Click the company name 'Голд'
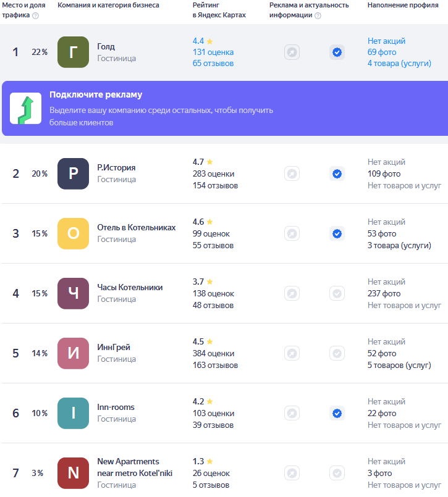448x497 pixels. [106, 46]
